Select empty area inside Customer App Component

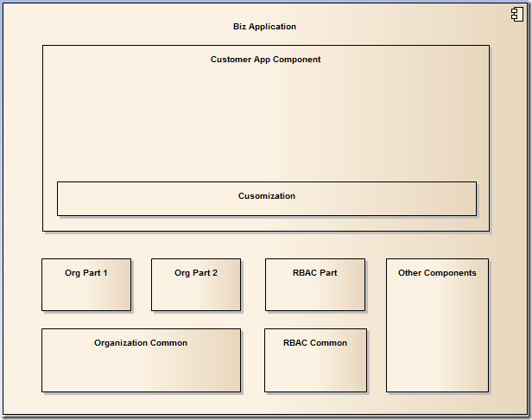tap(265, 121)
